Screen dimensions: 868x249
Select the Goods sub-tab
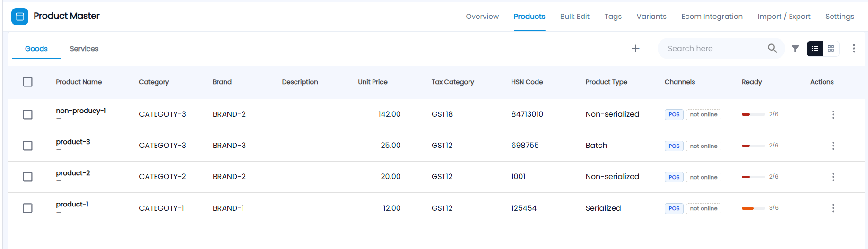[x=36, y=49]
